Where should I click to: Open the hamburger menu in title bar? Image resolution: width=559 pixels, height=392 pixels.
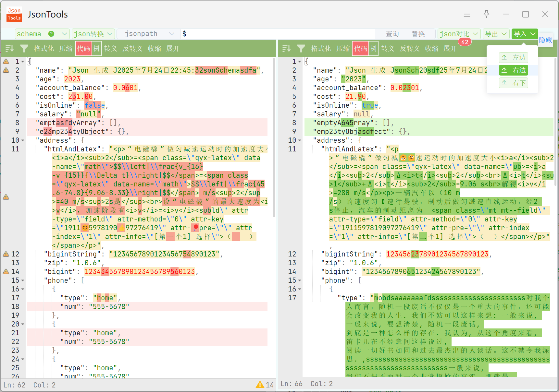[x=467, y=14]
